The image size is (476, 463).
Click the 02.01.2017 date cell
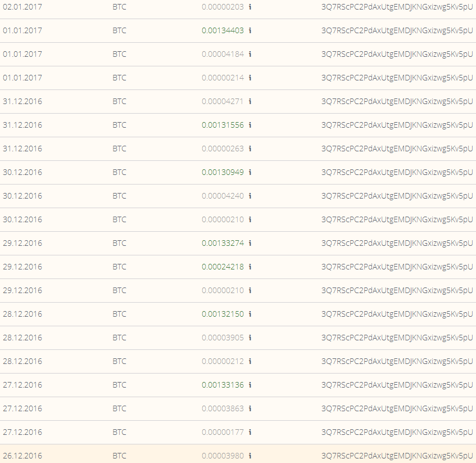[x=22, y=7]
